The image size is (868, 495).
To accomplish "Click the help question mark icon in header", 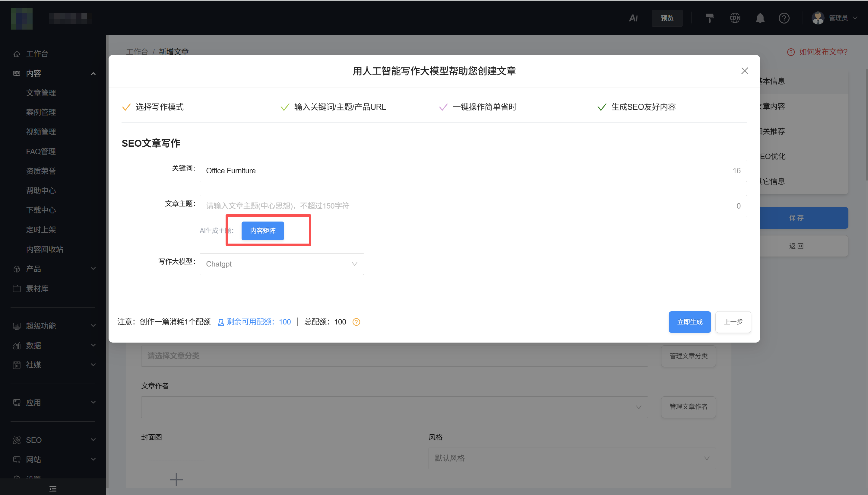I will [784, 18].
